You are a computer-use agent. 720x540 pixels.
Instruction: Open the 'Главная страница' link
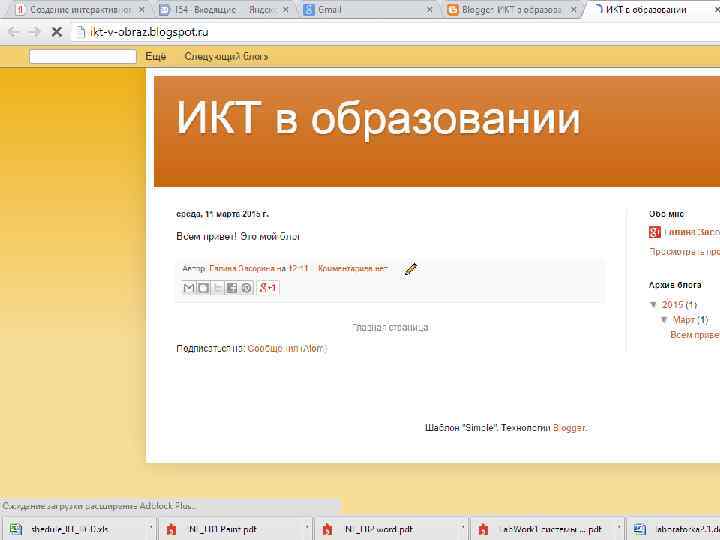[390, 327]
